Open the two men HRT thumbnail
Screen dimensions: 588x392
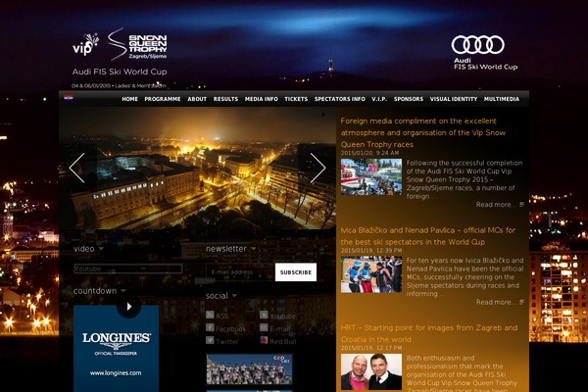tap(371, 371)
